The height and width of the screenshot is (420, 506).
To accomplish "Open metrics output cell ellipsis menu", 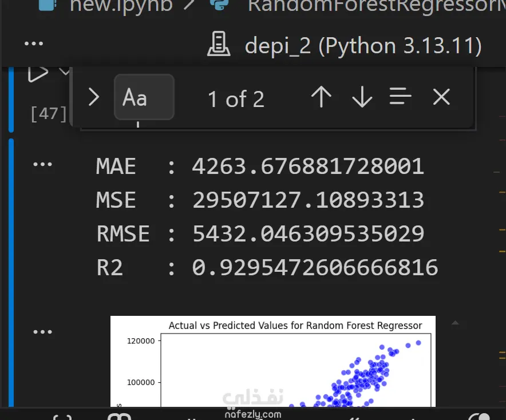I will coord(42,165).
